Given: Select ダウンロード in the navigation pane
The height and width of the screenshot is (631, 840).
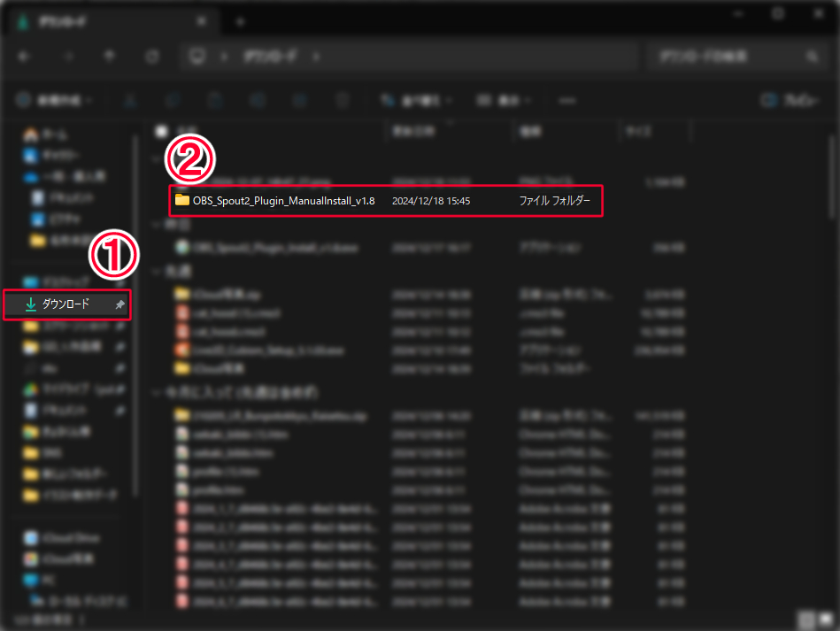Looking at the screenshot, I should coord(66,304).
